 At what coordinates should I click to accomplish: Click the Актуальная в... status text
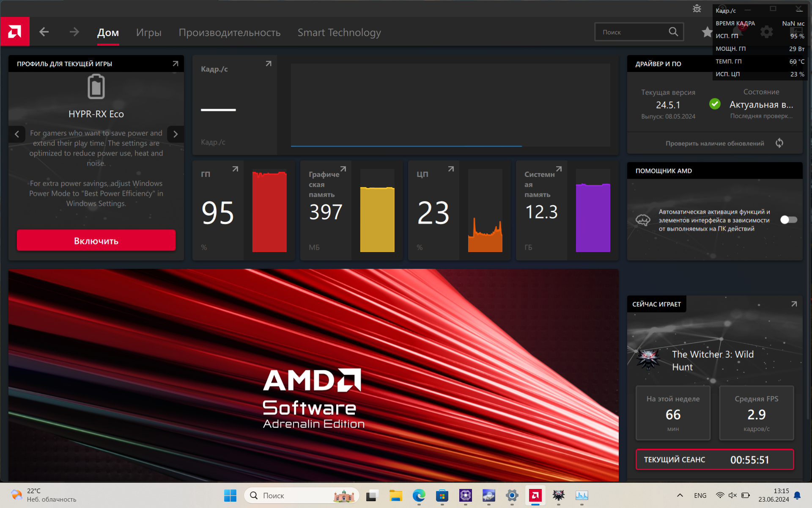761,105
